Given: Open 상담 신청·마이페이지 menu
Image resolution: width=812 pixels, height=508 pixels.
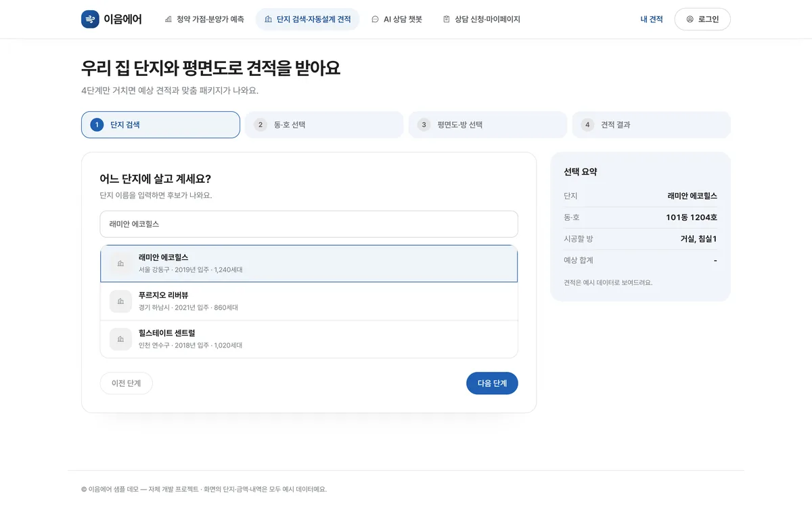Looking at the screenshot, I should point(482,20).
